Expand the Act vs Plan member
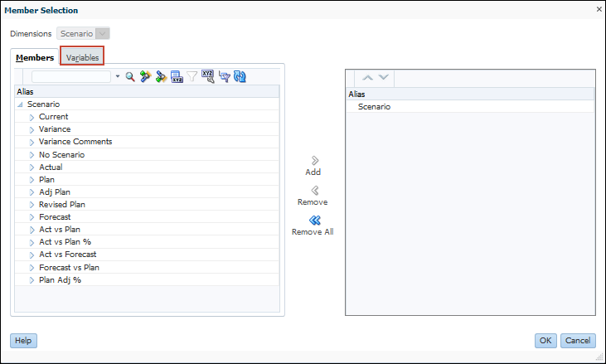Viewport: 606px width, 364px height. [x=32, y=230]
